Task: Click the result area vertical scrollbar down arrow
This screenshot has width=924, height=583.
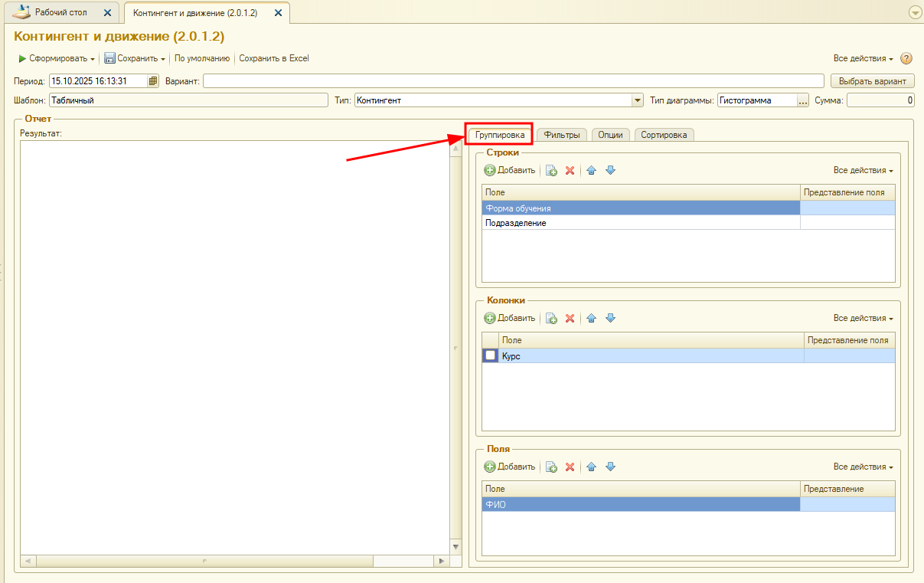Action: (x=456, y=546)
